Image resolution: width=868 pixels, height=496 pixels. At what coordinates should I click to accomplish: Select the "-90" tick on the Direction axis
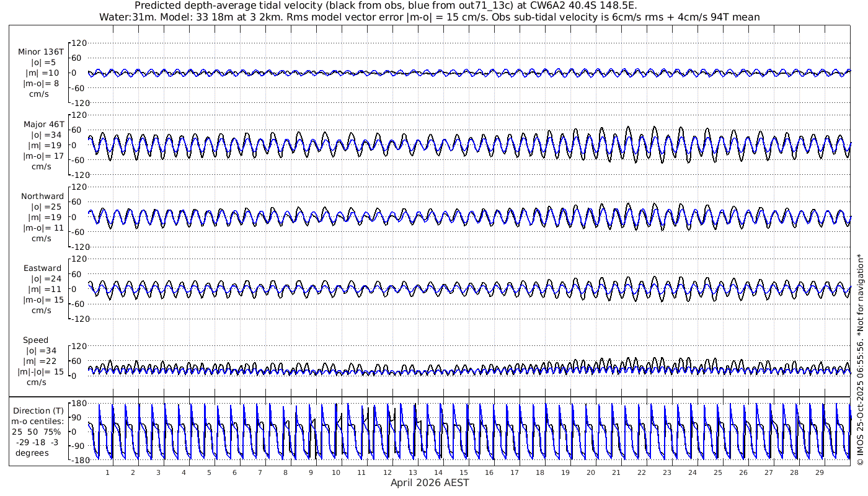coord(79,446)
